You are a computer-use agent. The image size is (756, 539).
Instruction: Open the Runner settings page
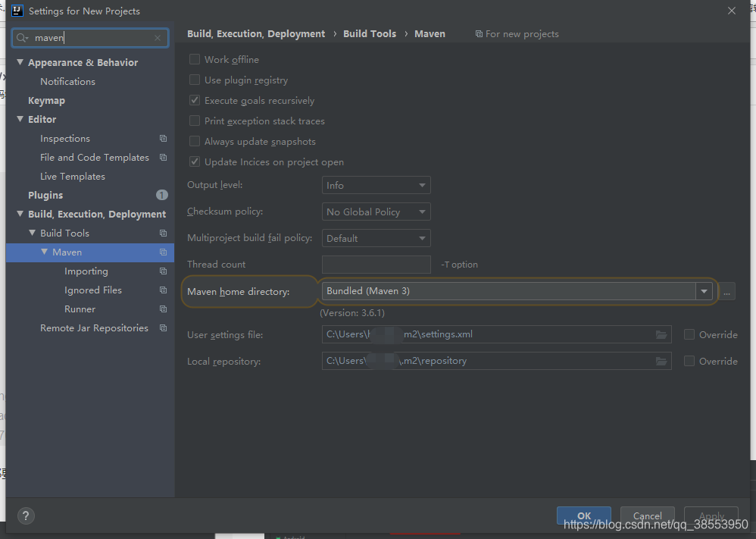pyautogui.click(x=80, y=309)
